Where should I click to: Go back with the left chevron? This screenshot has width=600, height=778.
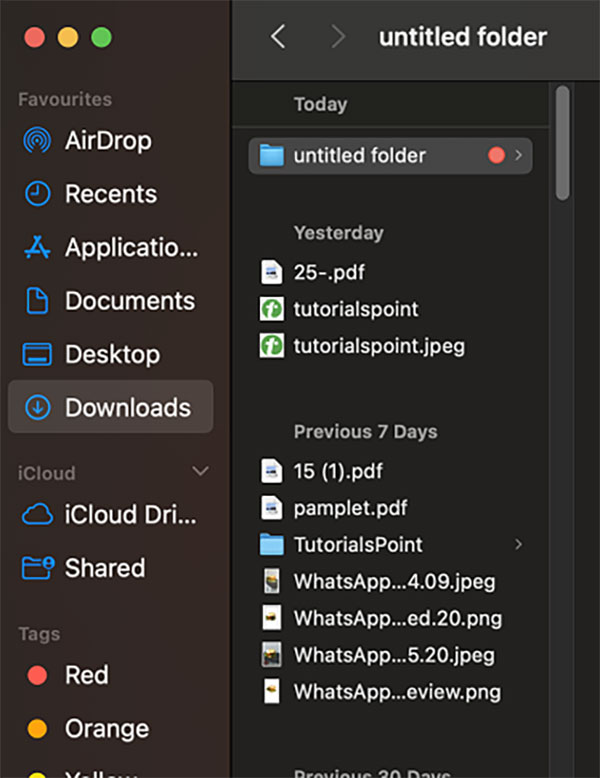click(x=278, y=38)
